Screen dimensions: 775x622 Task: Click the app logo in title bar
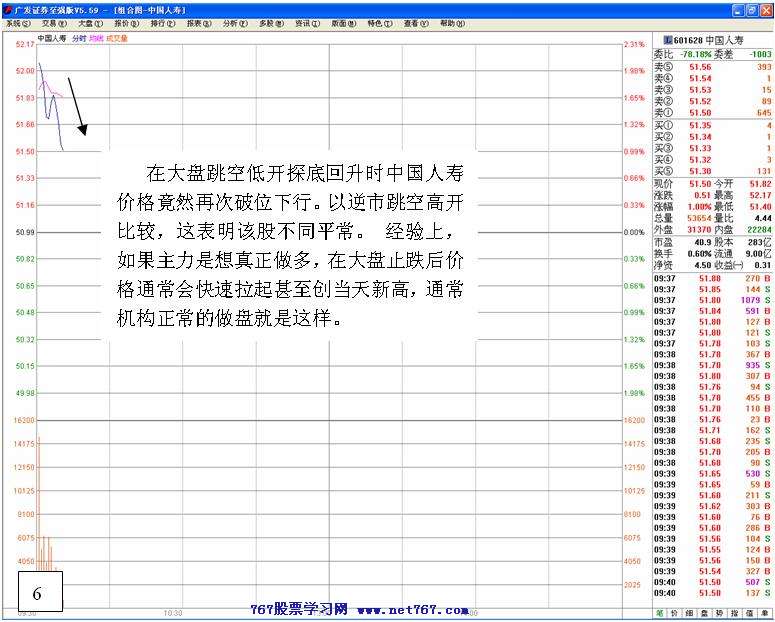point(6,9)
